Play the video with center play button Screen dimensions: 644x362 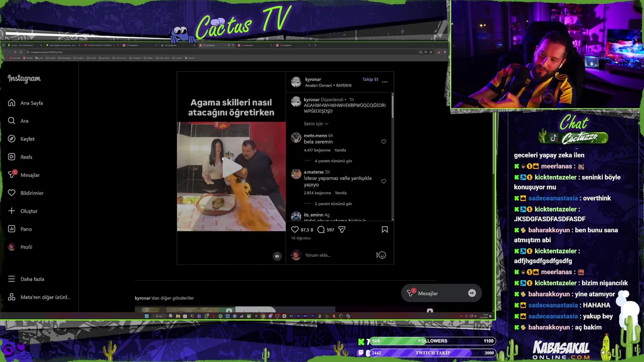(231, 169)
